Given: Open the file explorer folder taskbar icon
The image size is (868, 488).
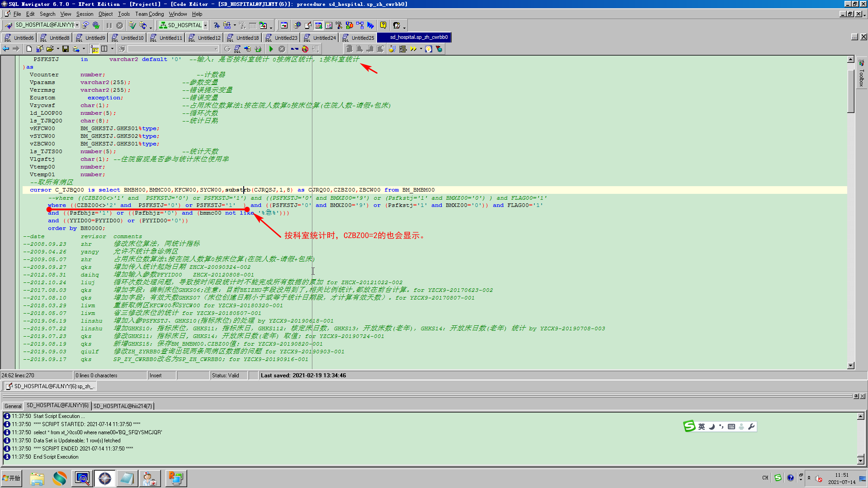Looking at the screenshot, I should [37, 478].
